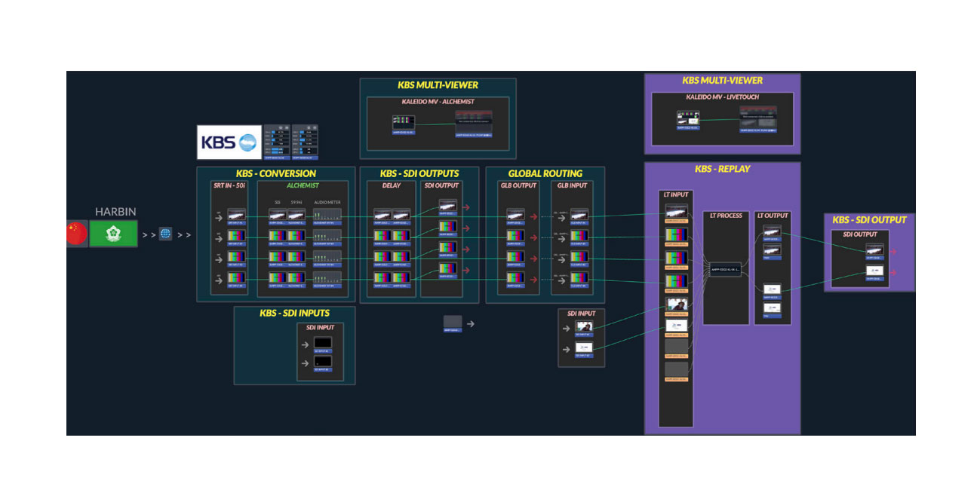Select fourth-row color bars thumbnail in GLB INPUT
This screenshot has height=502, width=980.
[579, 277]
